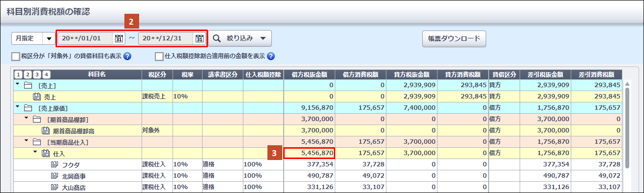Click the 科目名 column header

coord(97,74)
